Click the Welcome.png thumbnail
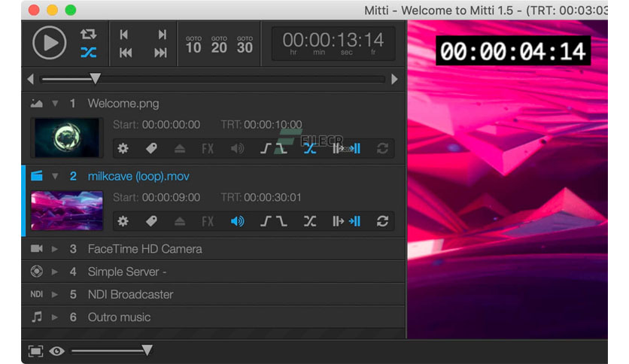This screenshot has width=629, height=364. coord(67,138)
